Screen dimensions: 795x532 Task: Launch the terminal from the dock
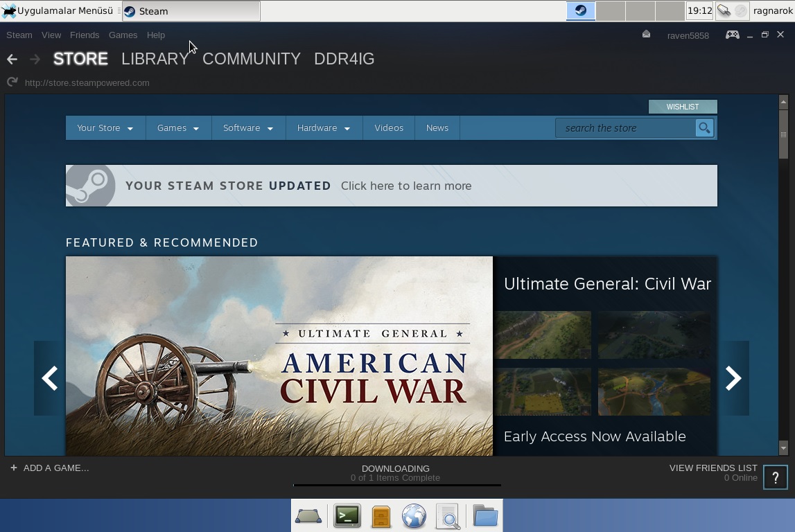coord(347,516)
